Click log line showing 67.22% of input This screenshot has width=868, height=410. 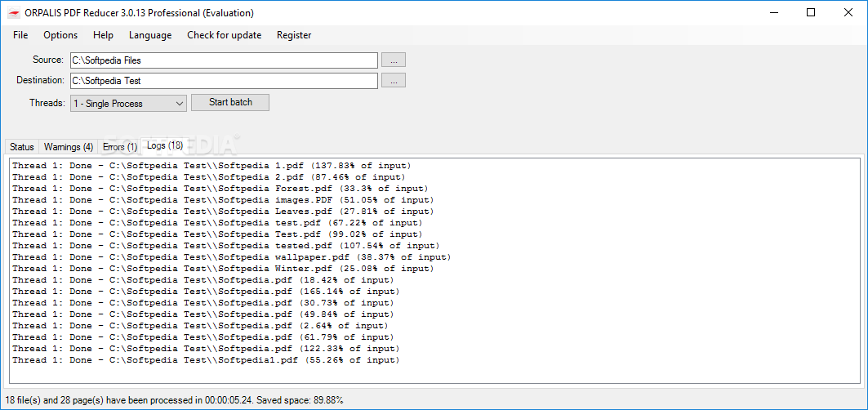tap(217, 223)
